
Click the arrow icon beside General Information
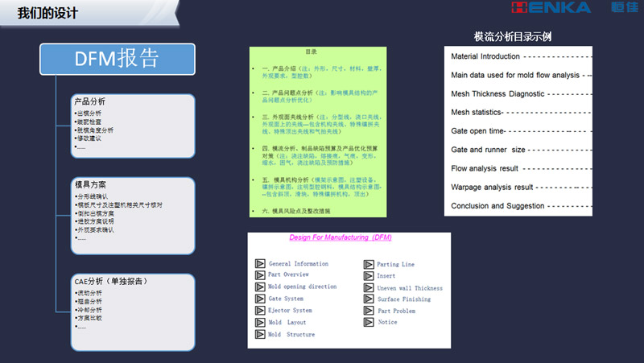[260, 263]
